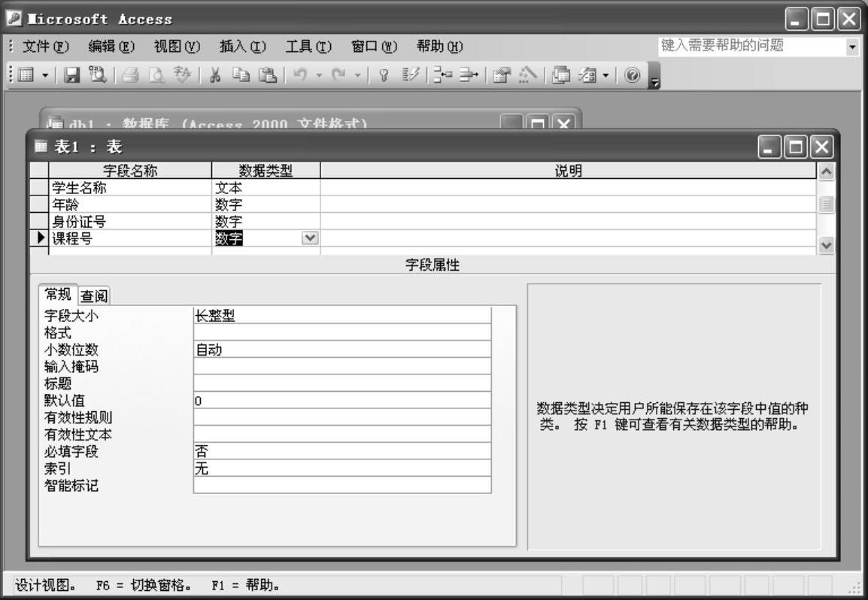Click the field grid scroll up arrow
The width and height of the screenshot is (868, 600).
coord(826,171)
